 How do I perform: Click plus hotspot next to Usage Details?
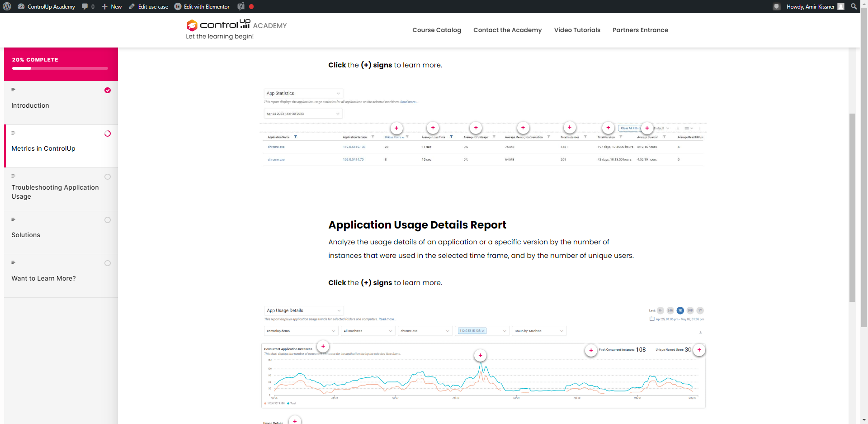click(295, 421)
